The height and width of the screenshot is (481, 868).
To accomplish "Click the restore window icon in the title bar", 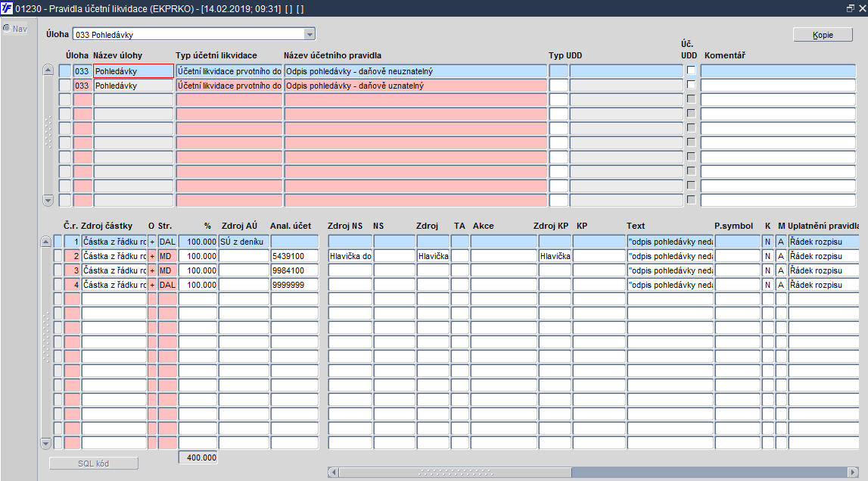I will pos(851,8).
